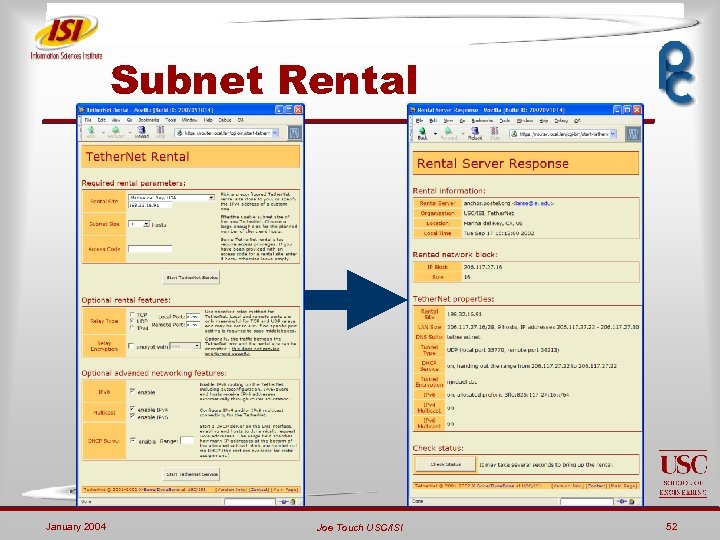Click Forward arrow in TetherNet Rental window
720x540 pixels.
116,131
